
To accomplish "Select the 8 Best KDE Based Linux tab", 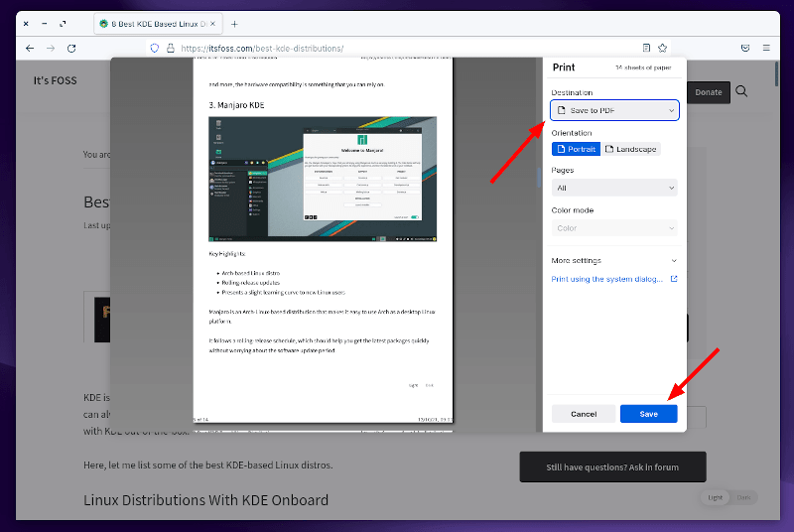I will click(x=157, y=22).
